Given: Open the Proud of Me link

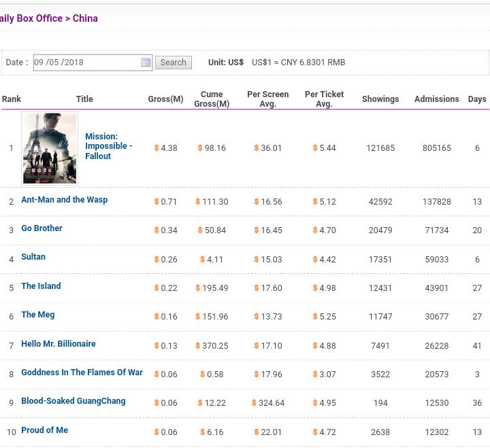Looking at the screenshot, I should click(x=45, y=430).
